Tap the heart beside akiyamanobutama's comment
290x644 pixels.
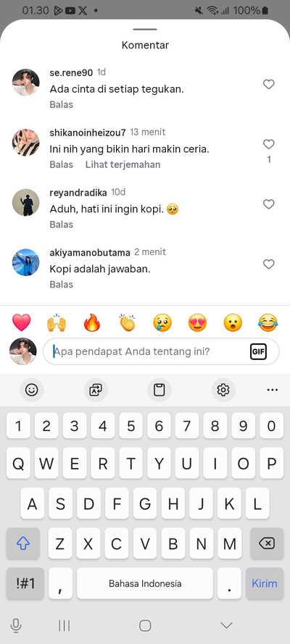tap(269, 264)
